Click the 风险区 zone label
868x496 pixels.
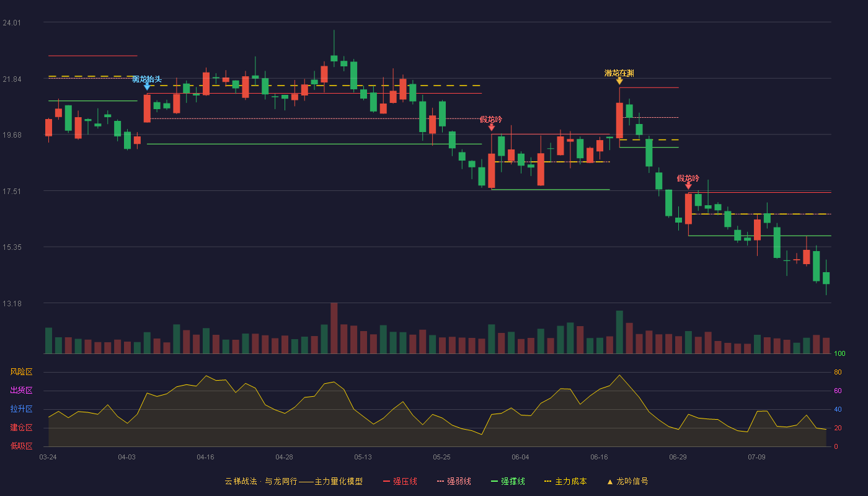(21, 372)
